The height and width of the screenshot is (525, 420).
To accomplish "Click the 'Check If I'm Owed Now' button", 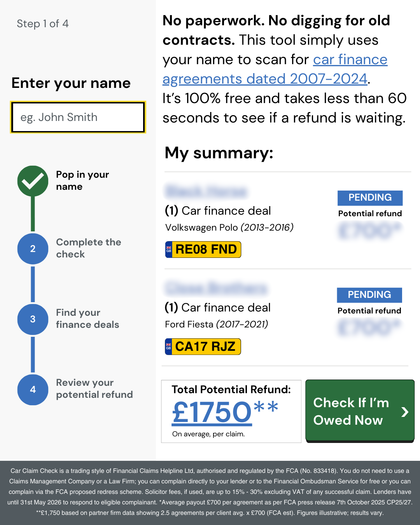I will point(360,411).
